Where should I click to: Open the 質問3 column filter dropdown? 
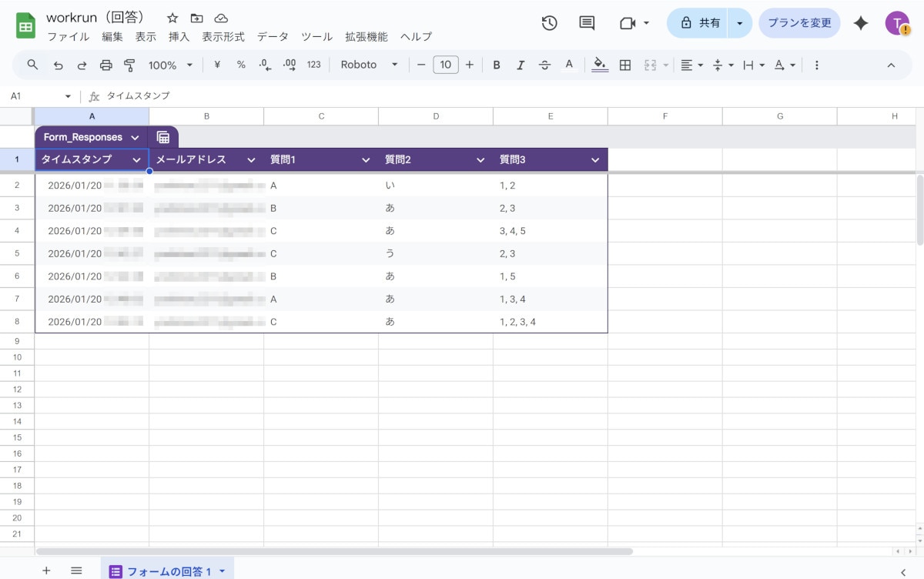tap(594, 159)
